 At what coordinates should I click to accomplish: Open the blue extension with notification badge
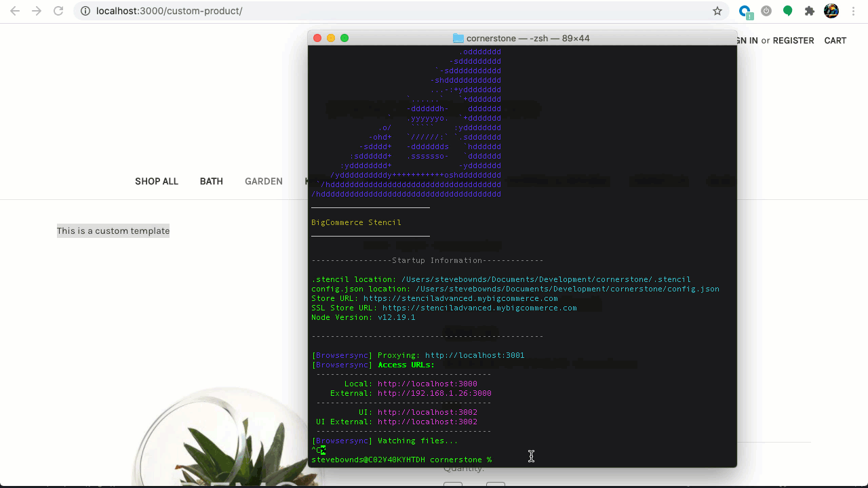point(745,11)
